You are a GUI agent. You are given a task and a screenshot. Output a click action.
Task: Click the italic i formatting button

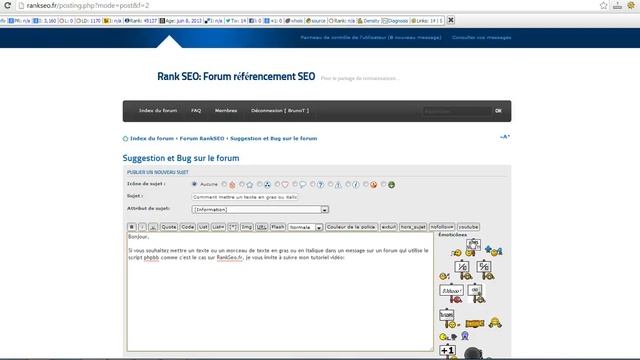click(142, 227)
